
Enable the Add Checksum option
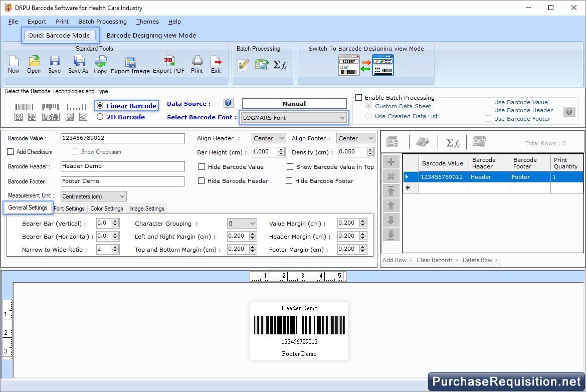click(10, 151)
